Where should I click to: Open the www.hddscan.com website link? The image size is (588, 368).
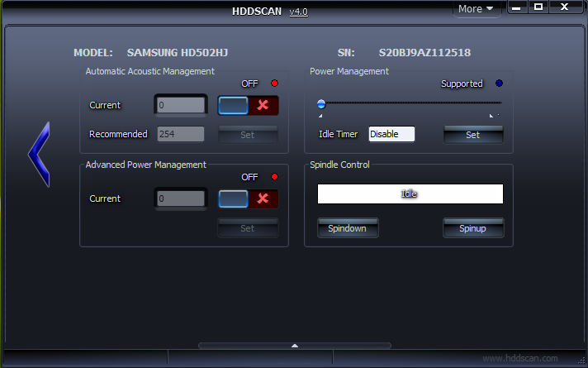(519, 358)
